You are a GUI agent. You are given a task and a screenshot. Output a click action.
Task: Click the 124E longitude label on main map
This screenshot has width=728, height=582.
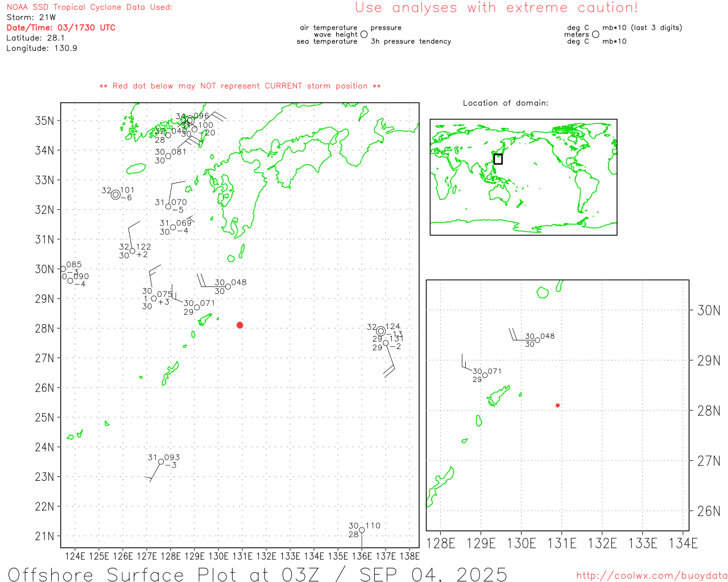(x=75, y=556)
